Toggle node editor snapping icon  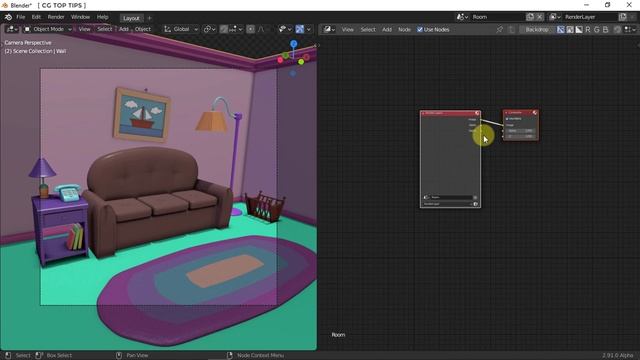click(617, 29)
